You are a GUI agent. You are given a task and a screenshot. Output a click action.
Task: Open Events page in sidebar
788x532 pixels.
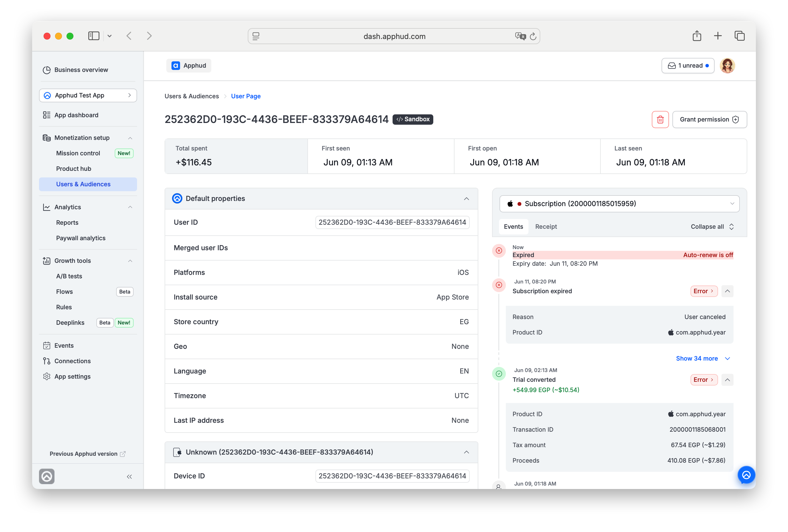(x=64, y=346)
